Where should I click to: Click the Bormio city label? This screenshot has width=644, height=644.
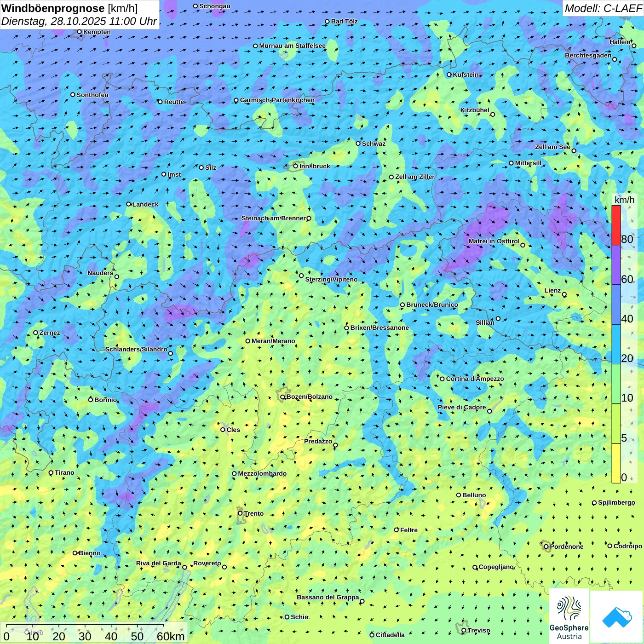point(105,400)
